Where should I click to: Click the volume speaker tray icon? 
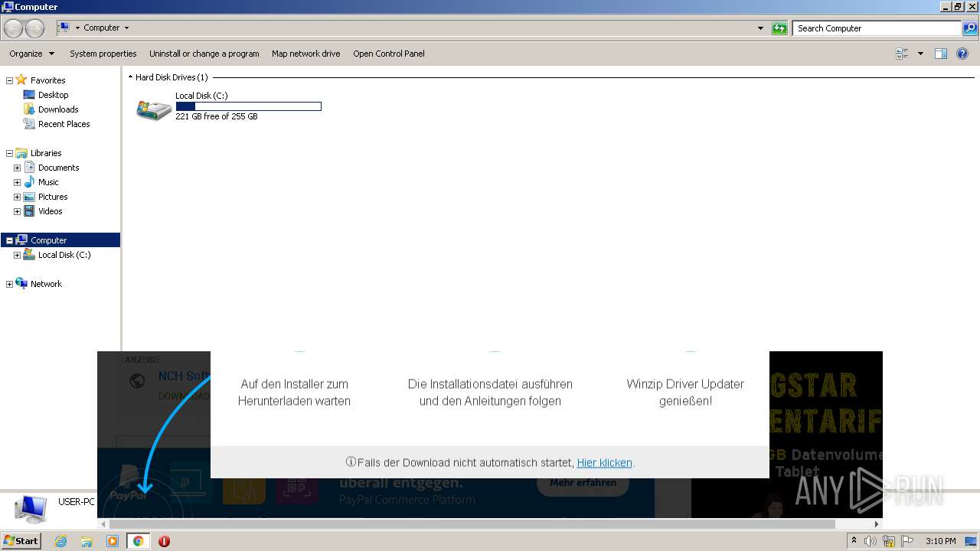(871, 541)
